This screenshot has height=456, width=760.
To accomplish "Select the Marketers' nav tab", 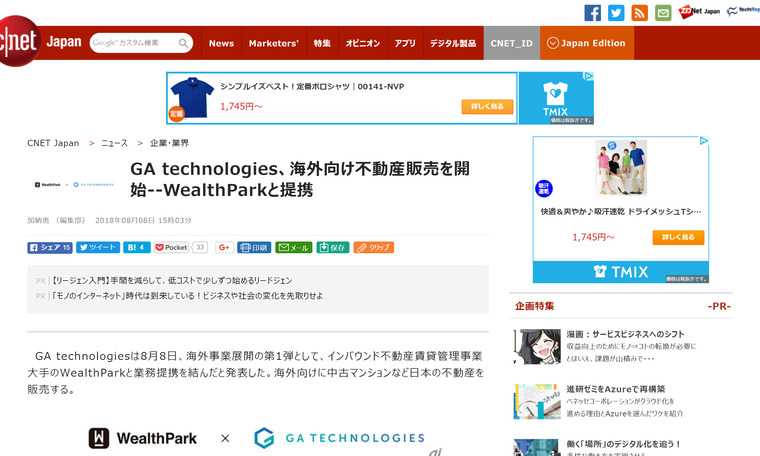I will pyautogui.click(x=273, y=43).
